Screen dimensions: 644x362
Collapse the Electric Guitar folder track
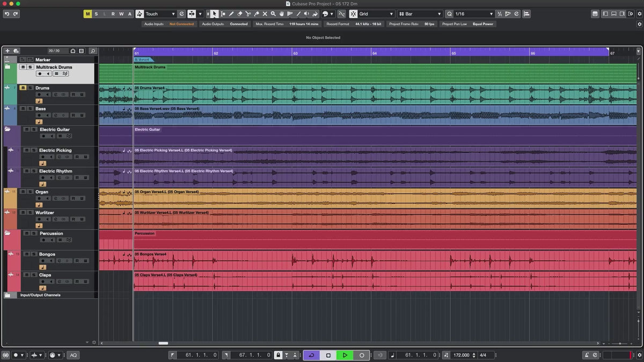click(8, 130)
